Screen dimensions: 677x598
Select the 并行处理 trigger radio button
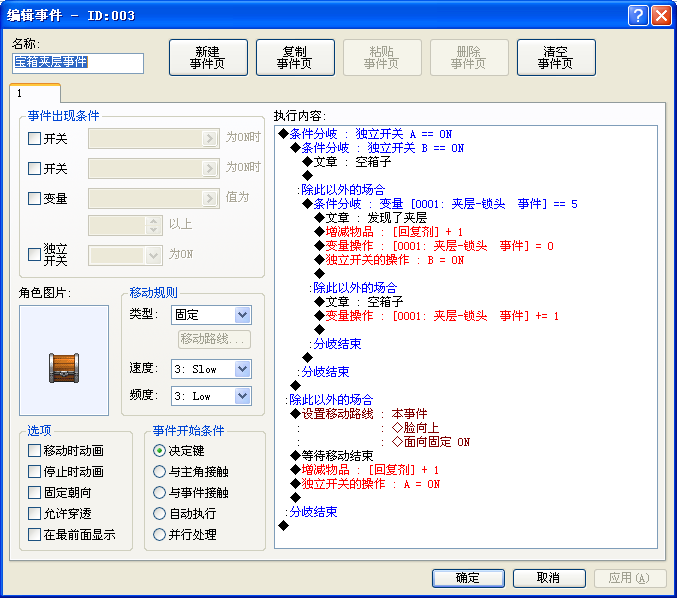click(x=159, y=535)
